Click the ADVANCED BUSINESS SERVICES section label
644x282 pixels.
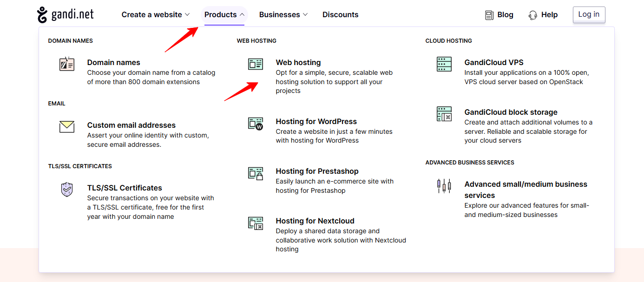click(x=470, y=163)
